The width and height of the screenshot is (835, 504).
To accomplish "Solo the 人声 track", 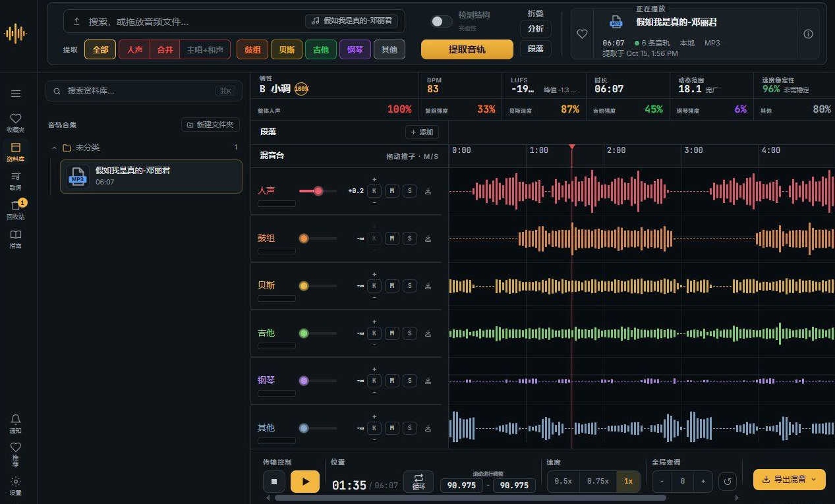I will point(410,191).
